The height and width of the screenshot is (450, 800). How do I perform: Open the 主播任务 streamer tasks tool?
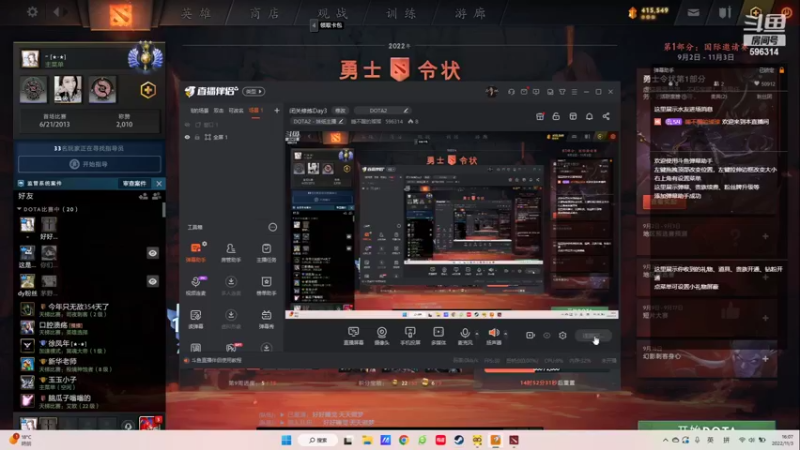(266, 253)
